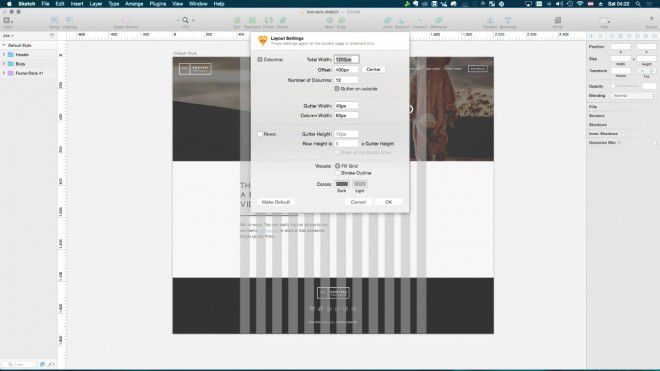Open the Window menu
The height and width of the screenshot is (371, 660).
pyautogui.click(x=198, y=4)
